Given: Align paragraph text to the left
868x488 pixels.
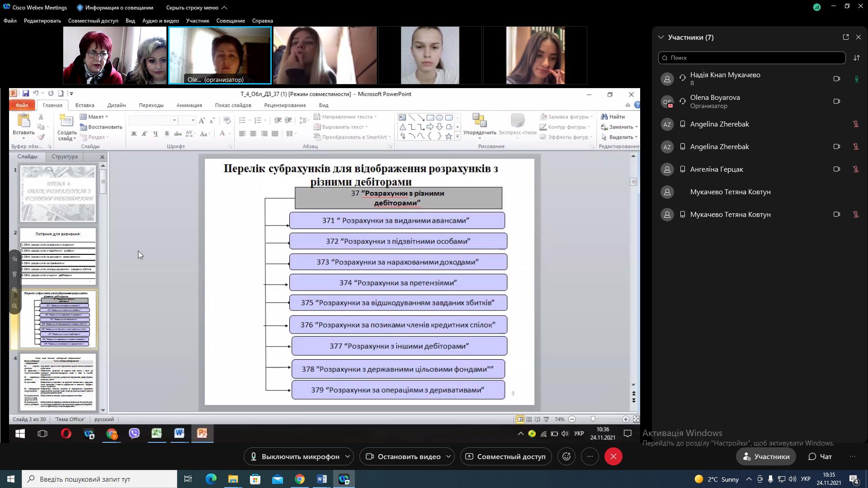Looking at the screenshot, I should click(x=242, y=134).
